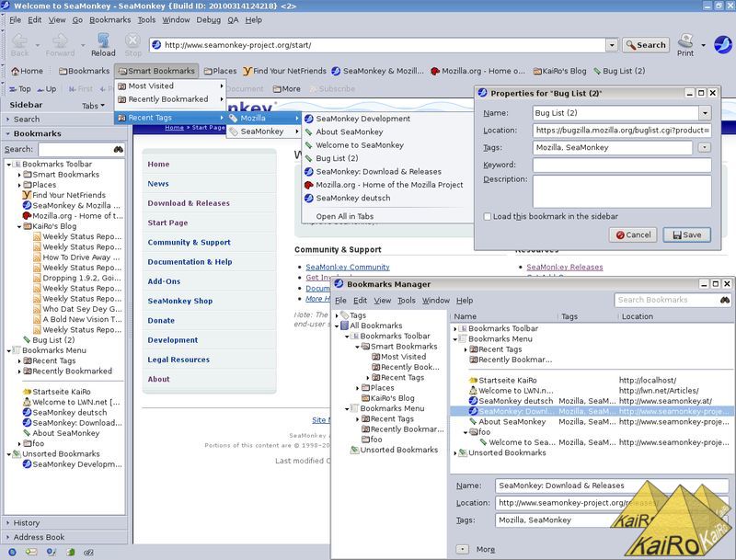The width and height of the screenshot is (736, 560).
Task: Click the binoculars icon in Bookmarks Manager search
Action: point(725,300)
